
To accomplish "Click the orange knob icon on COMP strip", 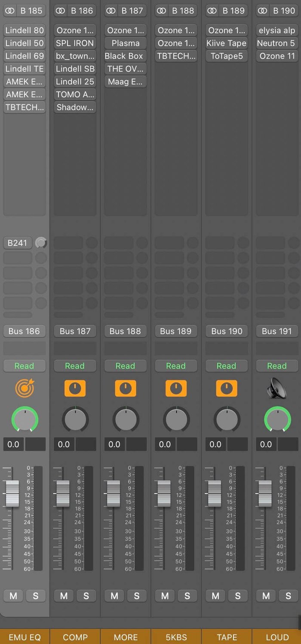I will [x=75, y=388].
